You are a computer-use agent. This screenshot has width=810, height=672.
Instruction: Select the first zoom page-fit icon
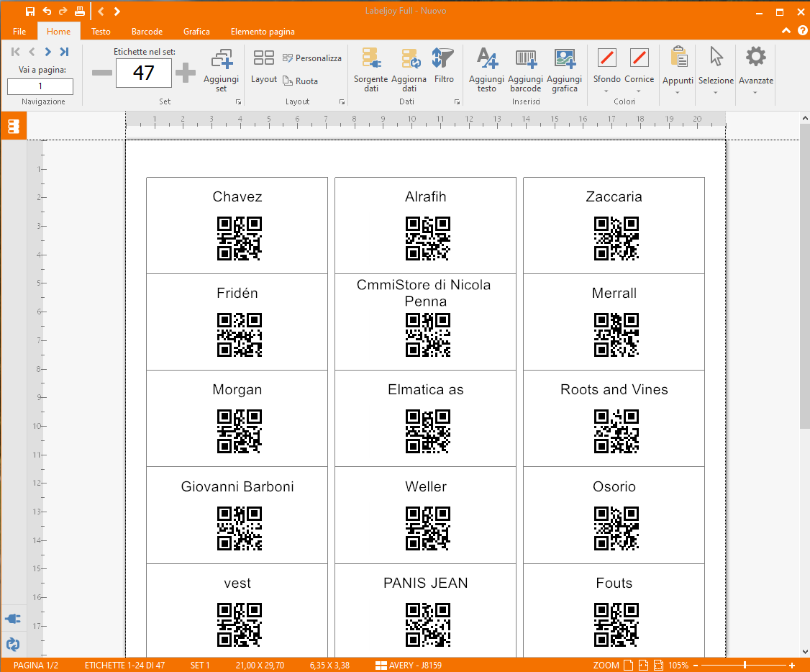[628, 666]
